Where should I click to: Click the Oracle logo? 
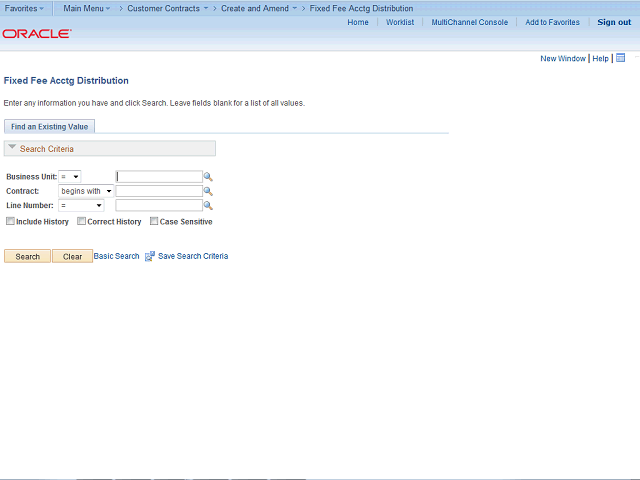[37, 33]
